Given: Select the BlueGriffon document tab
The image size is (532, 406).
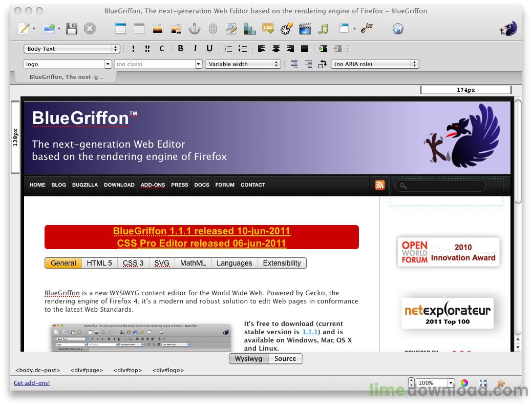Looking at the screenshot, I should [66, 77].
